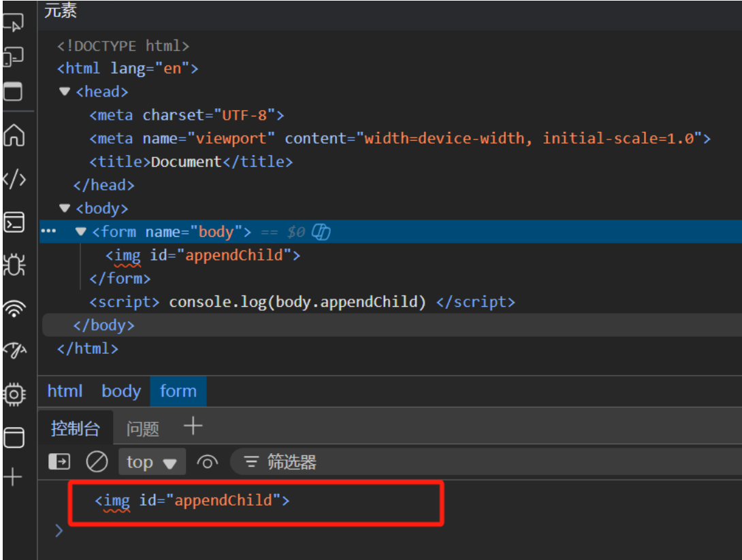742x560 pixels.
Task: Select body in the breadcrumb bar
Action: click(121, 391)
